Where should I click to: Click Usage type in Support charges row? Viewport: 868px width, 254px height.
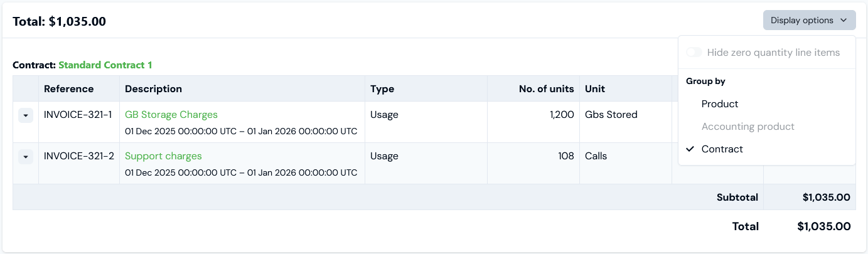point(384,156)
